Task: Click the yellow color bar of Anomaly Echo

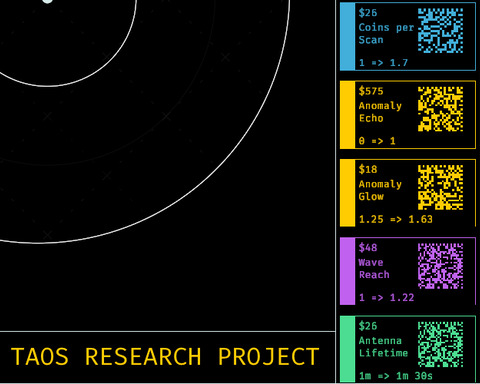Action: [x=347, y=115]
